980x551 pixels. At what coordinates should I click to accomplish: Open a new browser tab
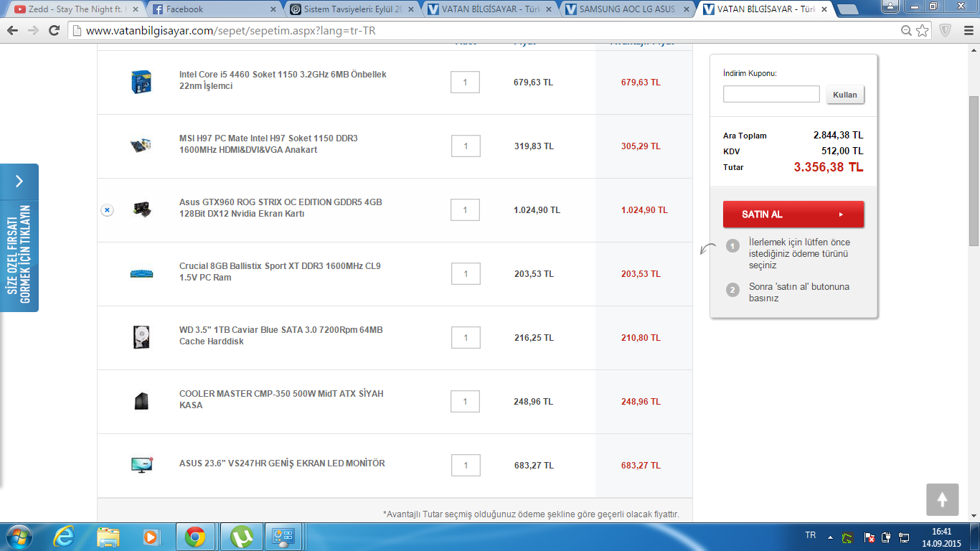[x=847, y=10]
